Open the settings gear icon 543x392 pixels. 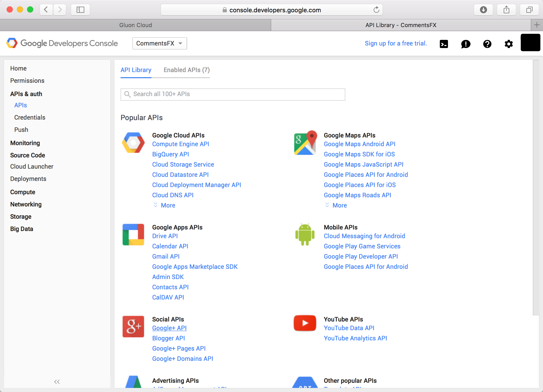tap(509, 44)
